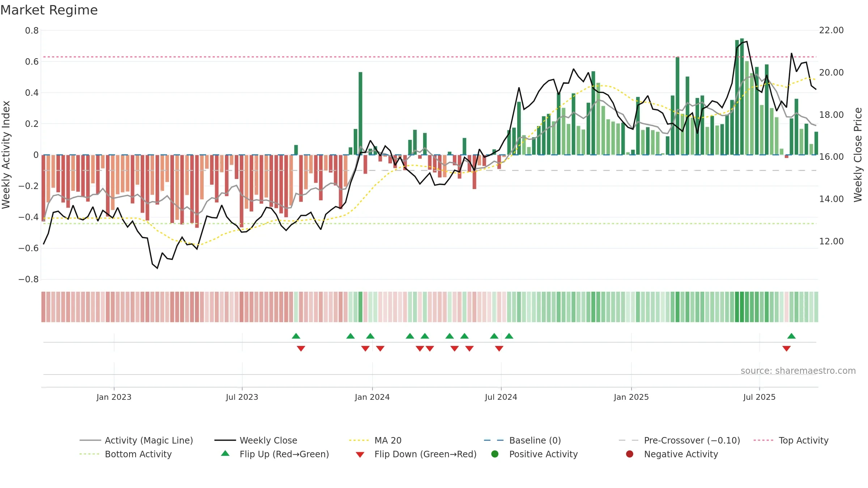Click the 12.00 price axis tick
The image size is (868, 488).
(x=831, y=241)
